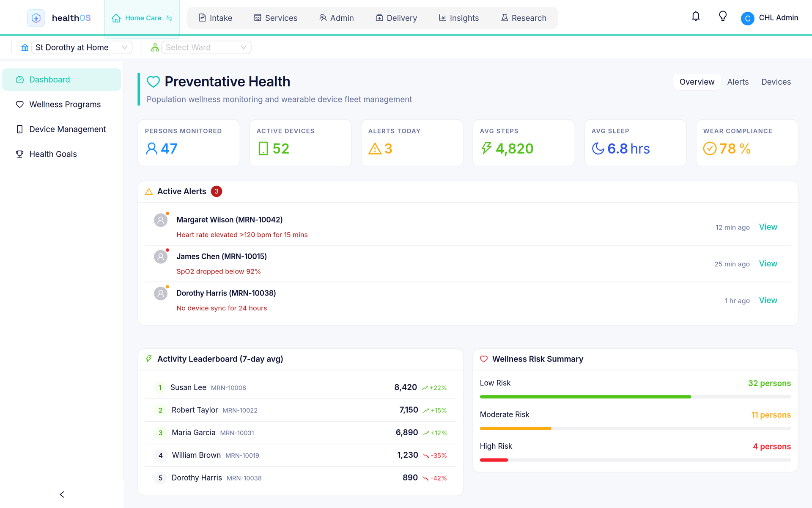Open the Delivery menu
The width and height of the screenshot is (812, 508).
[396, 18]
